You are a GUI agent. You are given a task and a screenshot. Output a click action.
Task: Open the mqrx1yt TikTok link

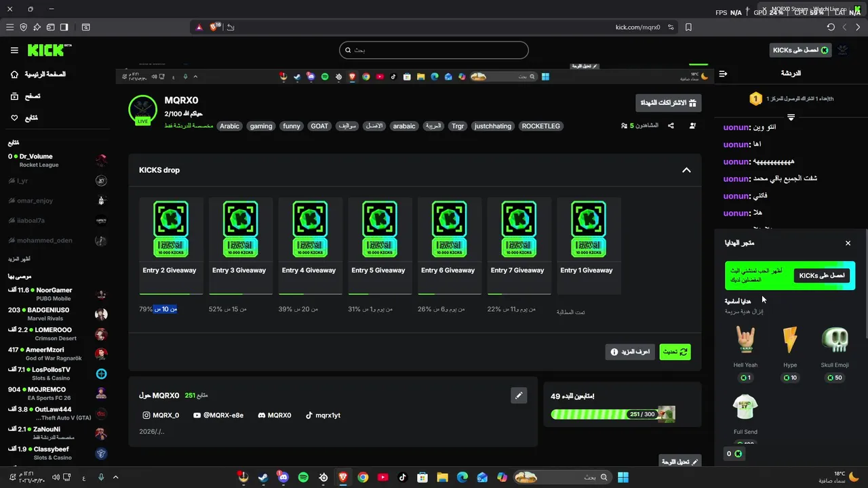(x=323, y=415)
